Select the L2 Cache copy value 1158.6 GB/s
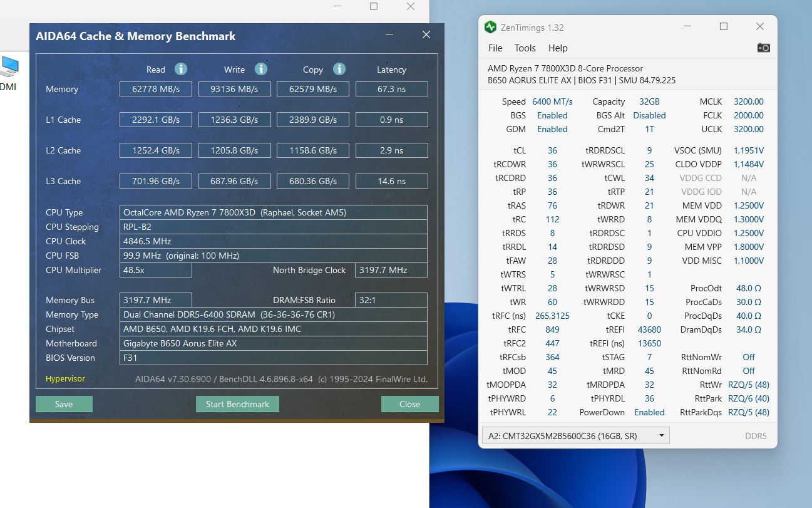 pos(313,150)
